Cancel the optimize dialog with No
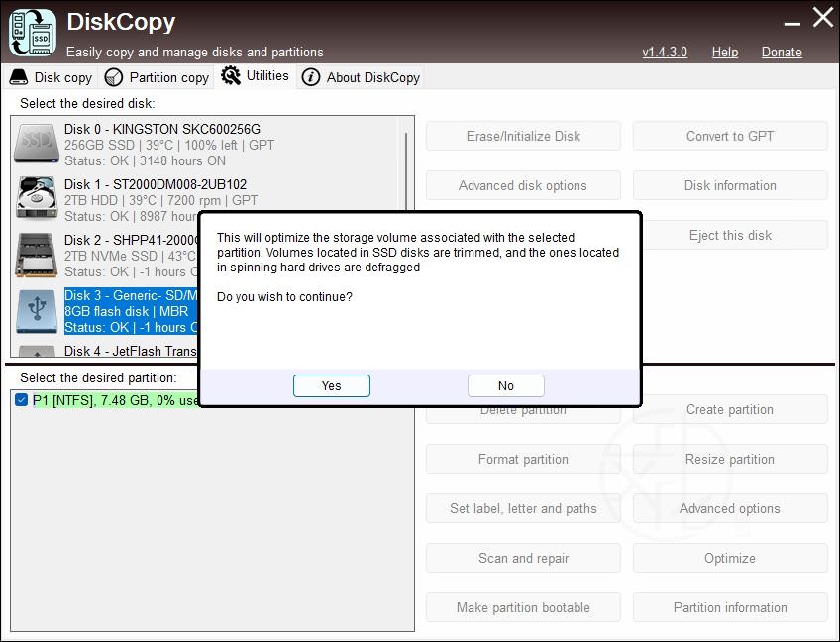 [x=505, y=386]
